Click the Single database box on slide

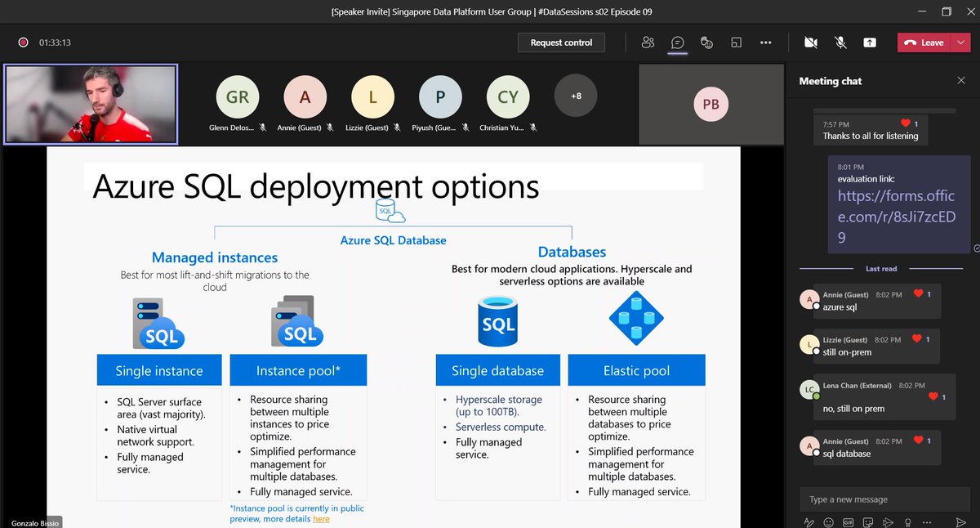498,370
